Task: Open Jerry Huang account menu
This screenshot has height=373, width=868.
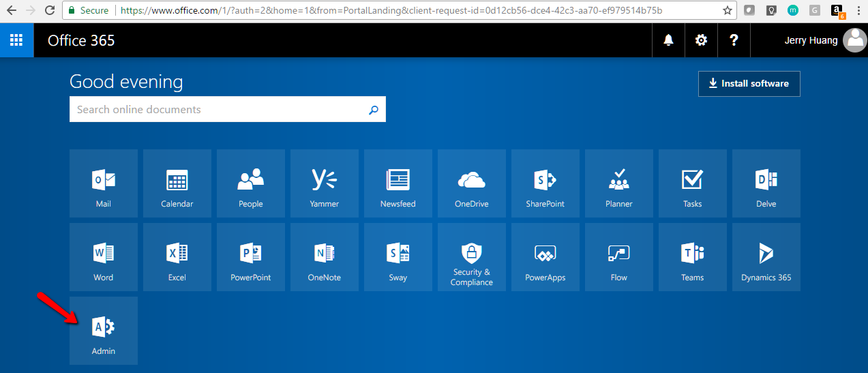Action: 825,40
